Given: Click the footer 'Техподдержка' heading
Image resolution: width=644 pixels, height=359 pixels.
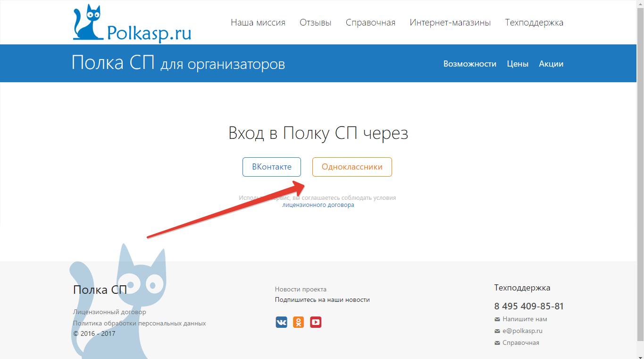Looking at the screenshot, I should coord(522,288).
